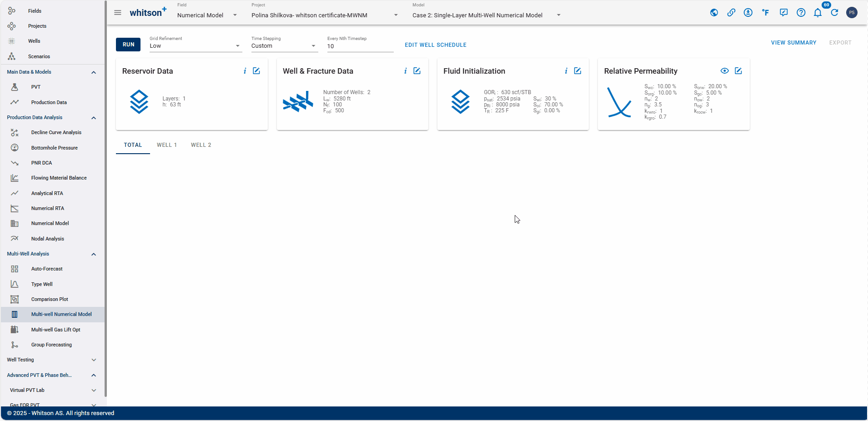This screenshot has width=868, height=421.
Task: Open Comparison Plot module
Action: click(52, 299)
